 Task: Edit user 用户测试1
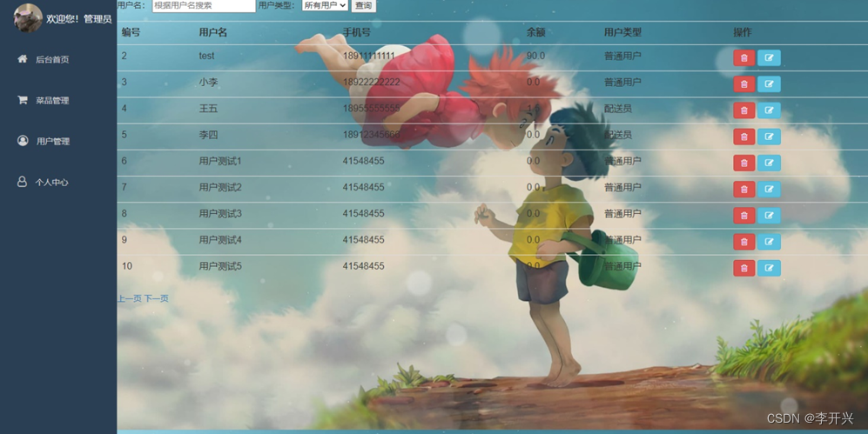(x=769, y=164)
